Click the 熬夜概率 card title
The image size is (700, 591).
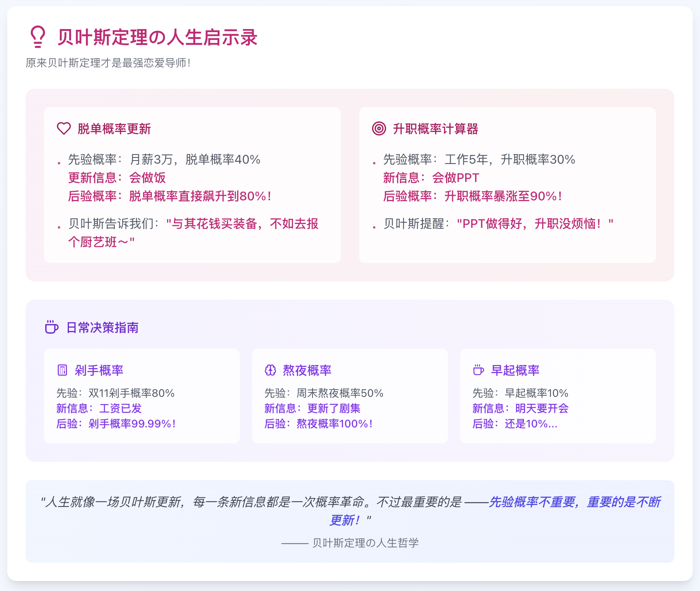[307, 370]
